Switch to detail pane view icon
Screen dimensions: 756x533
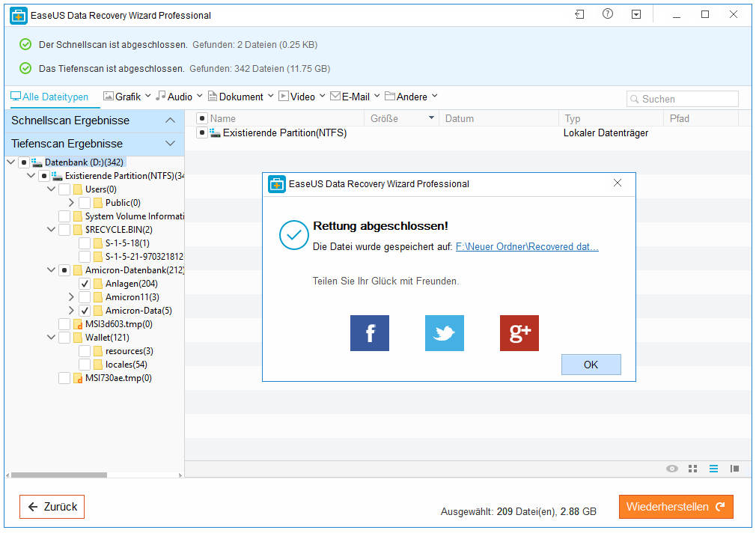point(734,469)
